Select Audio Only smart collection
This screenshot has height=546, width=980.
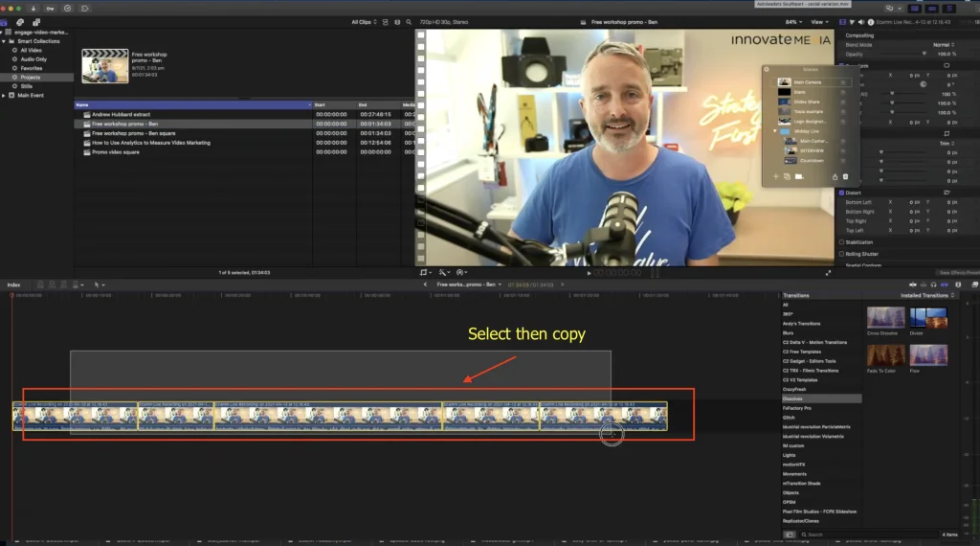[x=33, y=59]
